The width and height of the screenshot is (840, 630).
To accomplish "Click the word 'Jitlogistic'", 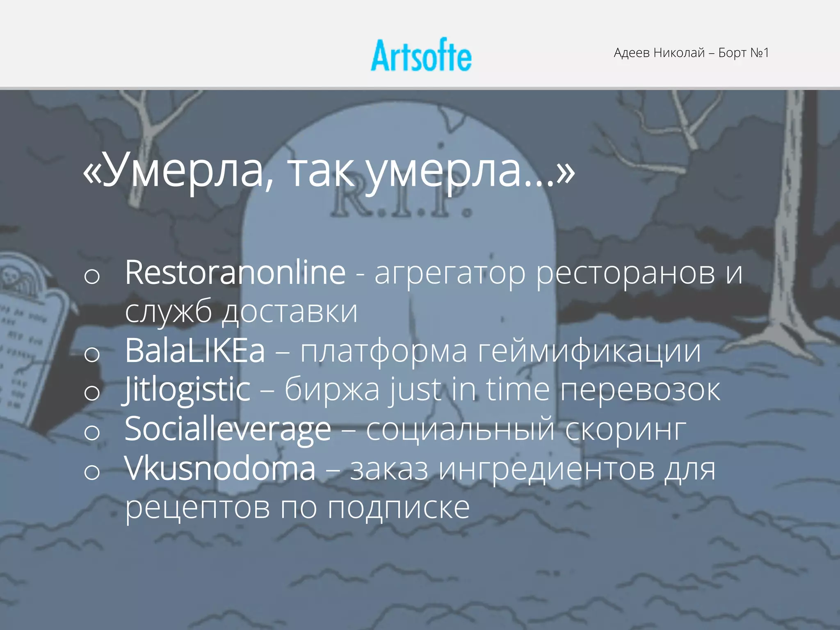I will pos(187,390).
